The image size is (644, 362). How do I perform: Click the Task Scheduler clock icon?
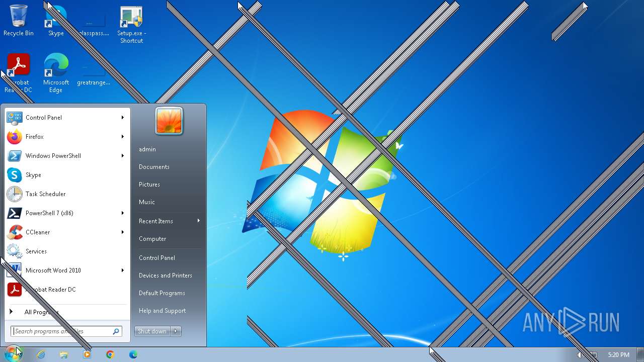point(15,194)
